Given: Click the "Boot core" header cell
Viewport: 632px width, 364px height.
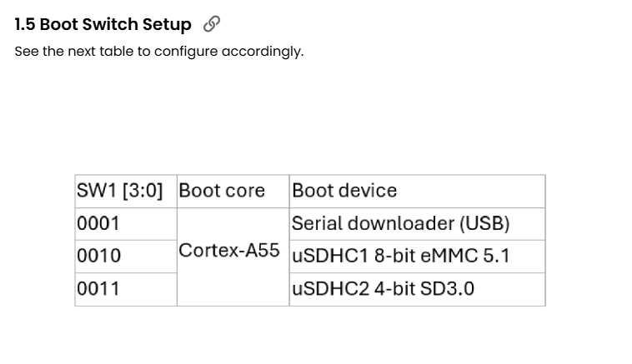Looking at the screenshot, I should pos(222,191).
